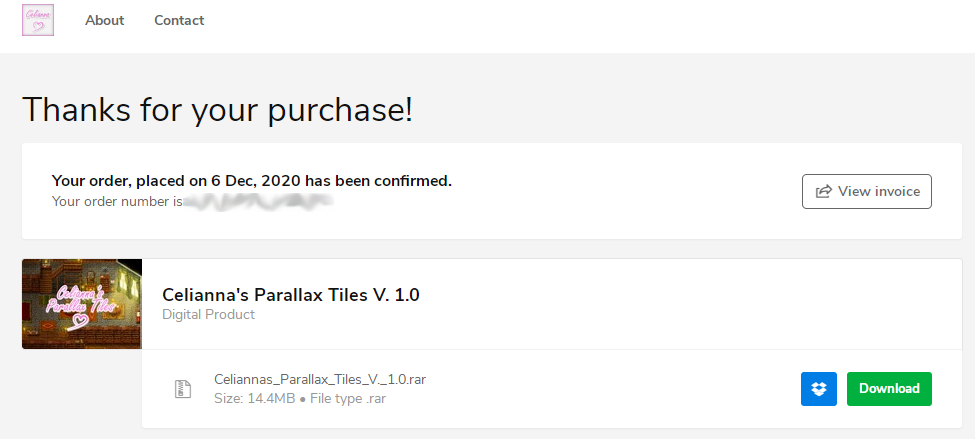Viewport: 975px width, 439px height.
Task: Click the share arrow icon beside View invoice
Action: click(823, 192)
